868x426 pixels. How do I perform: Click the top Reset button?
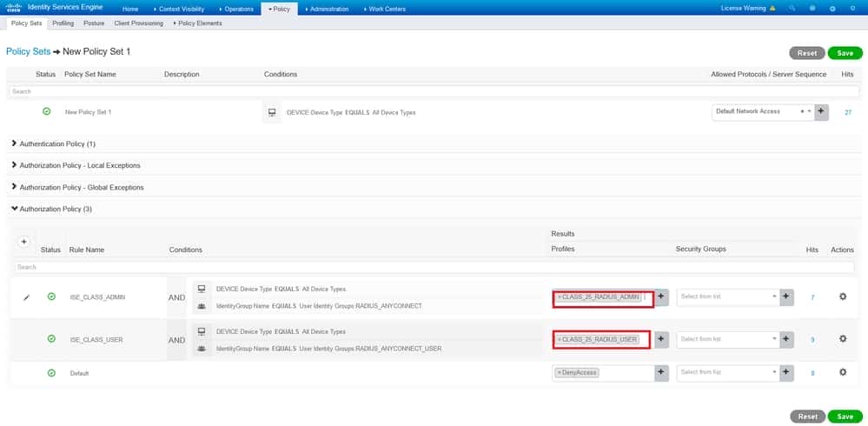click(807, 53)
